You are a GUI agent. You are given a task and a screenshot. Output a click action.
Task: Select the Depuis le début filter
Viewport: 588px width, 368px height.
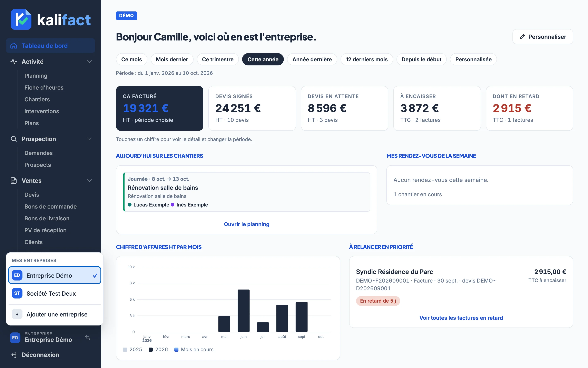click(x=421, y=59)
